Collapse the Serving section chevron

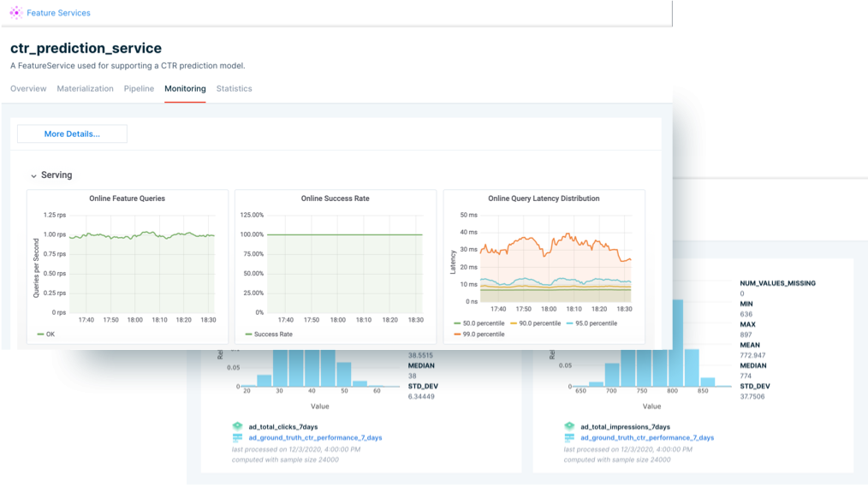pyautogui.click(x=33, y=176)
